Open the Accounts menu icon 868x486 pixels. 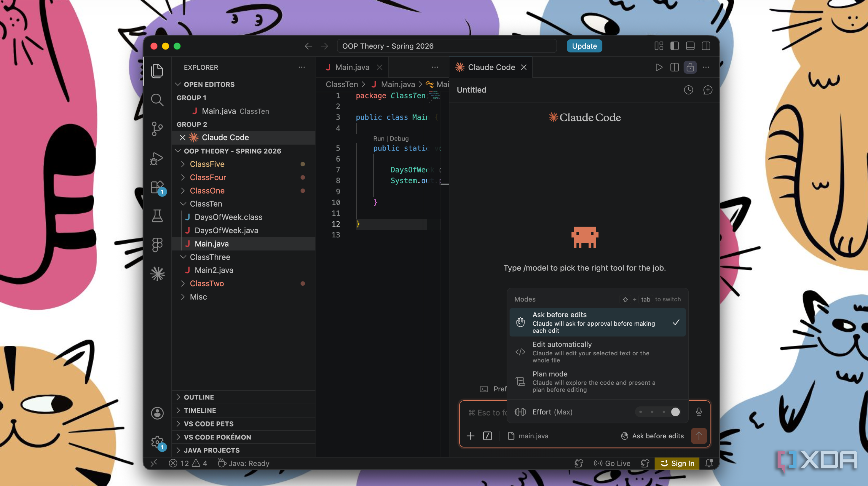(157, 413)
